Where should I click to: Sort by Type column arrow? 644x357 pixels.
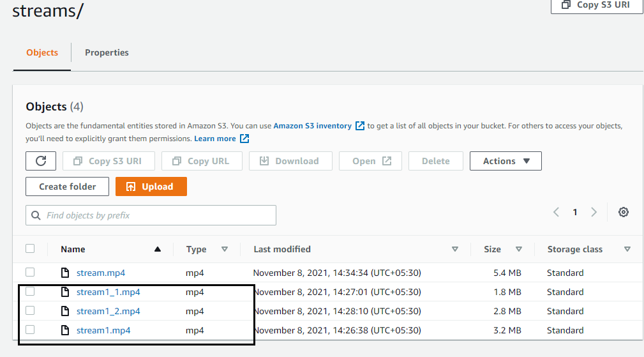point(225,249)
